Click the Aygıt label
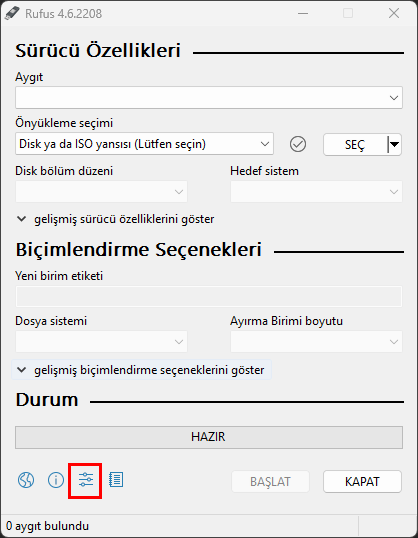418x538 pixels. 29,77
